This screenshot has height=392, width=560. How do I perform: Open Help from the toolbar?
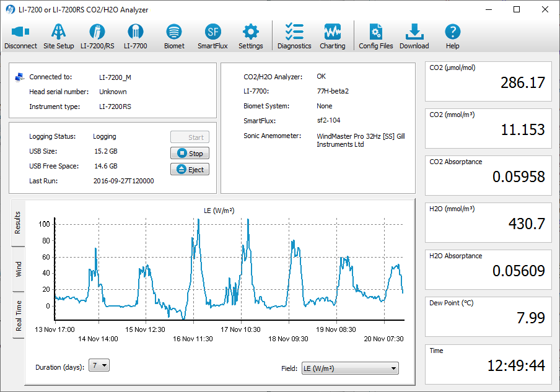[x=452, y=37]
